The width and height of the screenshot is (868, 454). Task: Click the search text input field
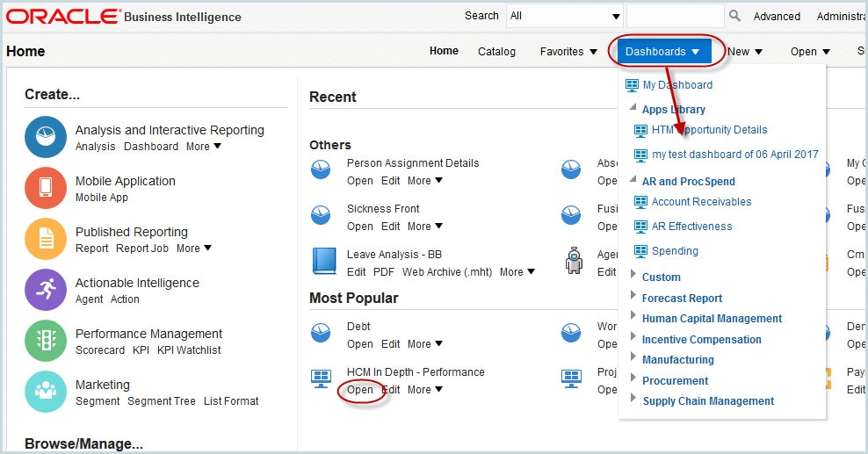[676, 16]
